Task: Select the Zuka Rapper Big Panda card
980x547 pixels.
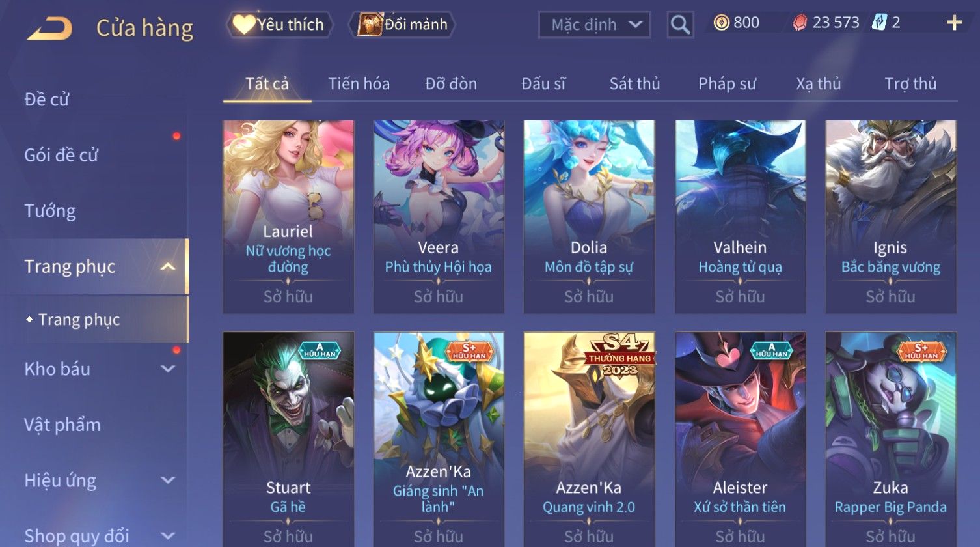Action: point(891,440)
